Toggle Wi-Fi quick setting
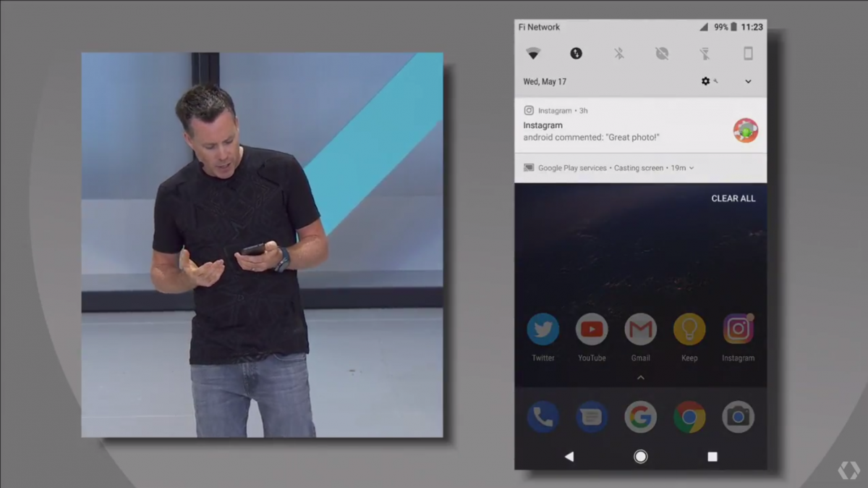Viewport: 868px width, 488px height. click(533, 54)
